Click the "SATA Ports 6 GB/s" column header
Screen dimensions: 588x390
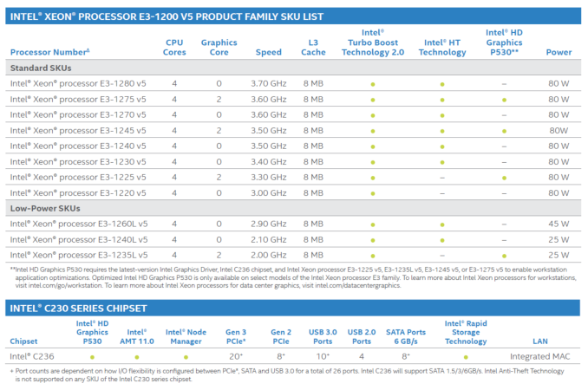pyautogui.click(x=406, y=336)
